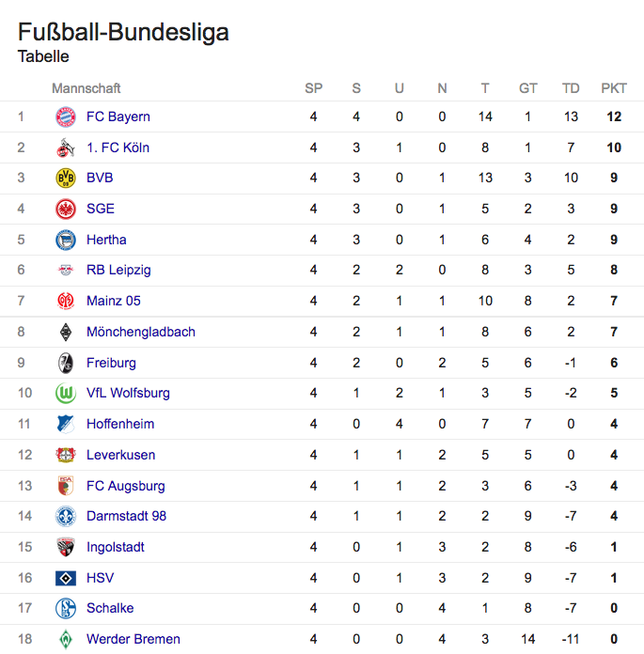Screen dimensions: 644x654
Task: Click the RB Leipzig bulls logo
Action: 66,271
